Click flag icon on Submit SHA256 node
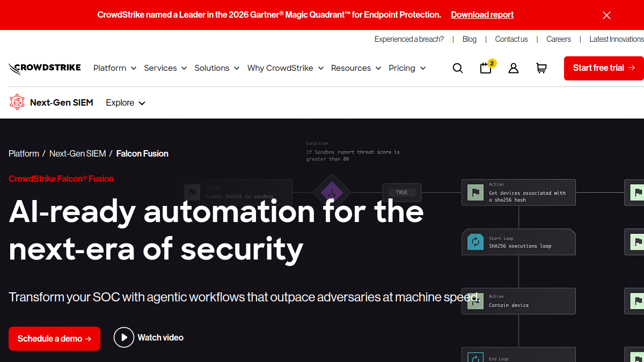Screen dimensions: 644x362 click(191, 193)
